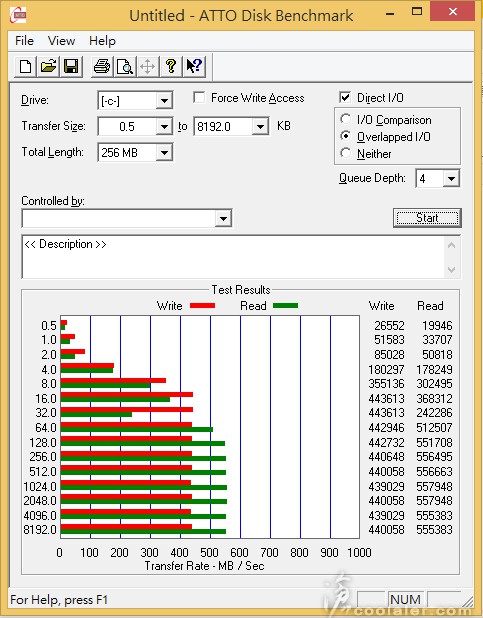
Task: Open the Controlled by combo box
Action: pyautogui.click(x=127, y=218)
